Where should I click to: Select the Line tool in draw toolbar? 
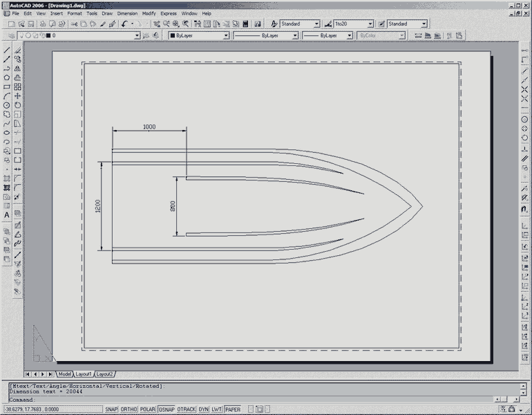[7, 50]
